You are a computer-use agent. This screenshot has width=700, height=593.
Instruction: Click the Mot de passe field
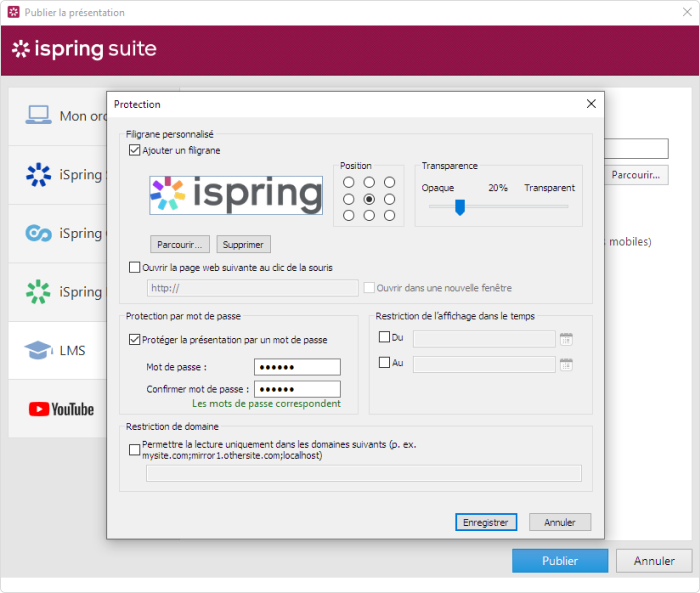[x=297, y=367]
